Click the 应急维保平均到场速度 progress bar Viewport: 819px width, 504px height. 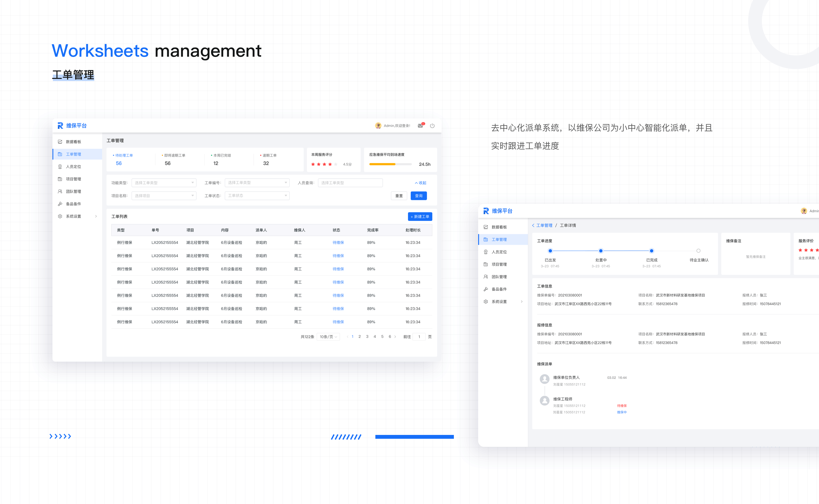click(x=391, y=164)
